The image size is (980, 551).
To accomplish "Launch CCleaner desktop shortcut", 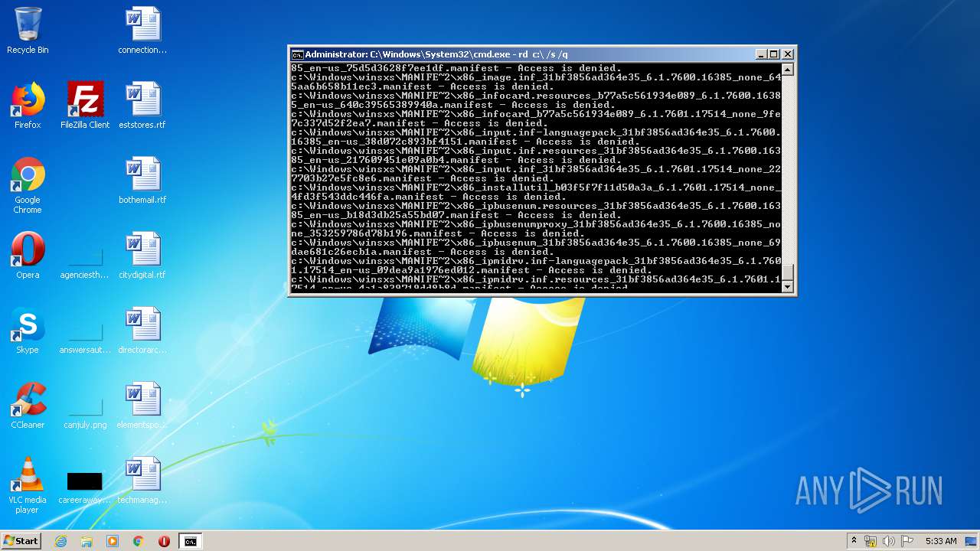I will (x=28, y=406).
